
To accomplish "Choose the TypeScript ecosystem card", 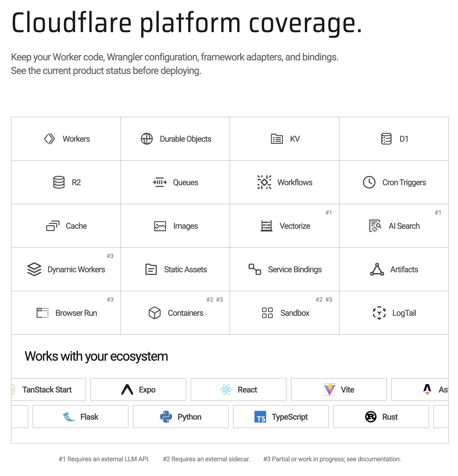I will [281, 417].
